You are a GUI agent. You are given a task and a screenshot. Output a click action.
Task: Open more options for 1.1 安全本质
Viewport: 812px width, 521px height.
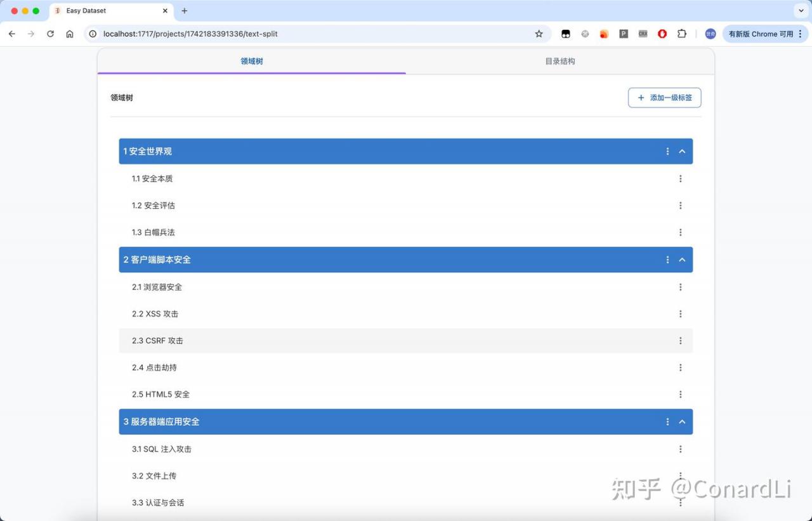[x=680, y=178]
